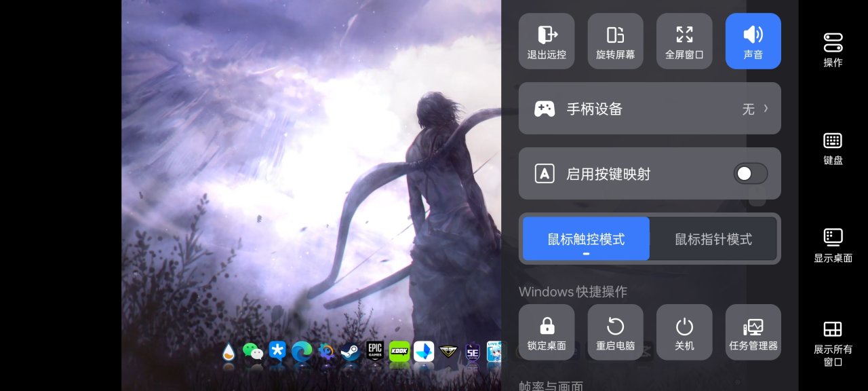Screen dimensions: 868x391
Task: Tap the 显示桌面 show desktop sidebar item
Action: coord(833,246)
